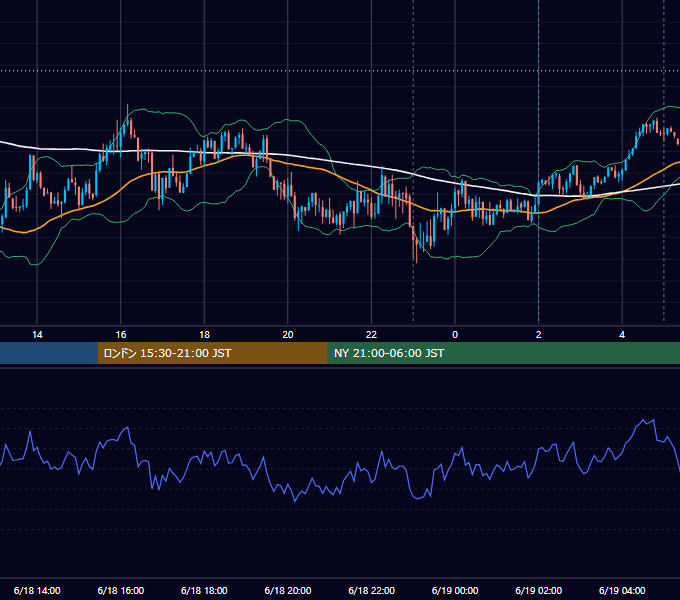Screen dimensions: 680x600
Task: Click the 22 hour axis label
Action: coord(371,335)
